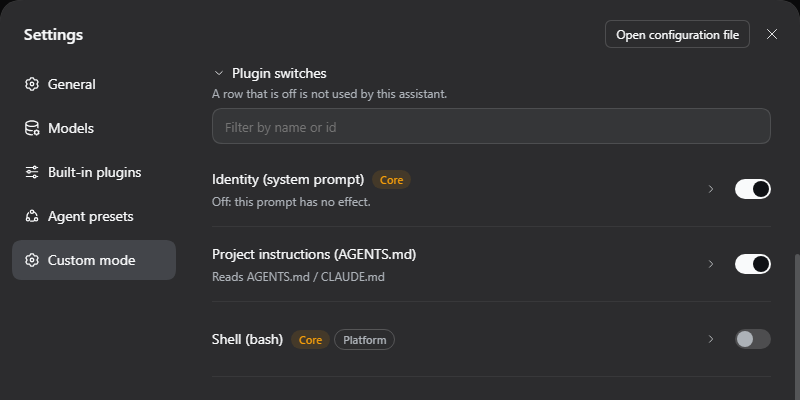
Task: Click the Plugin switches heading
Action: click(279, 73)
